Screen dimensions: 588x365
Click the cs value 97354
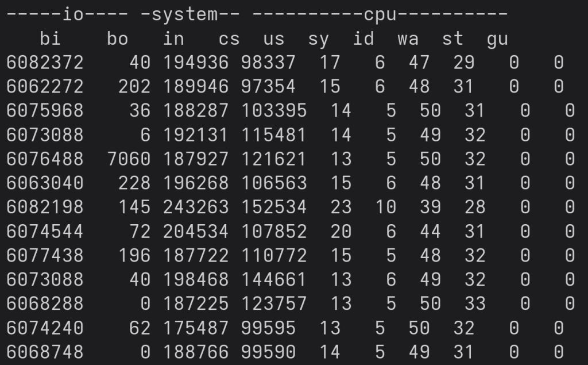[x=268, y=87]
